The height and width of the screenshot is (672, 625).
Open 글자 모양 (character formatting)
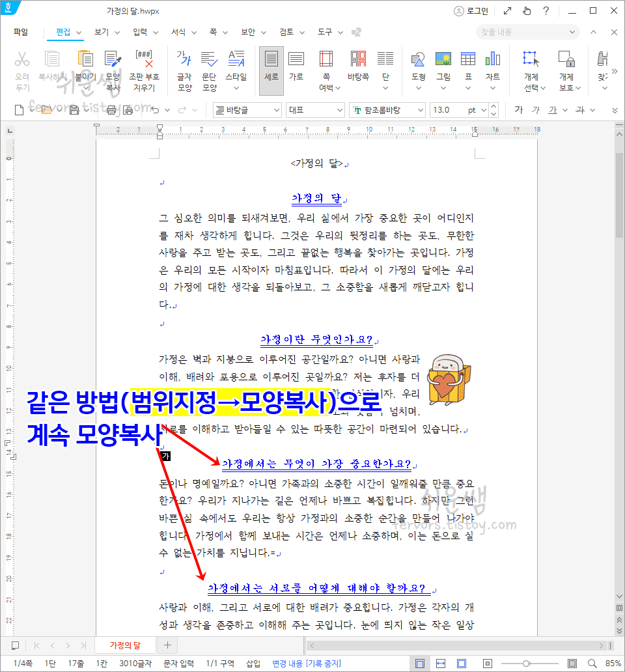coord(184,68)
